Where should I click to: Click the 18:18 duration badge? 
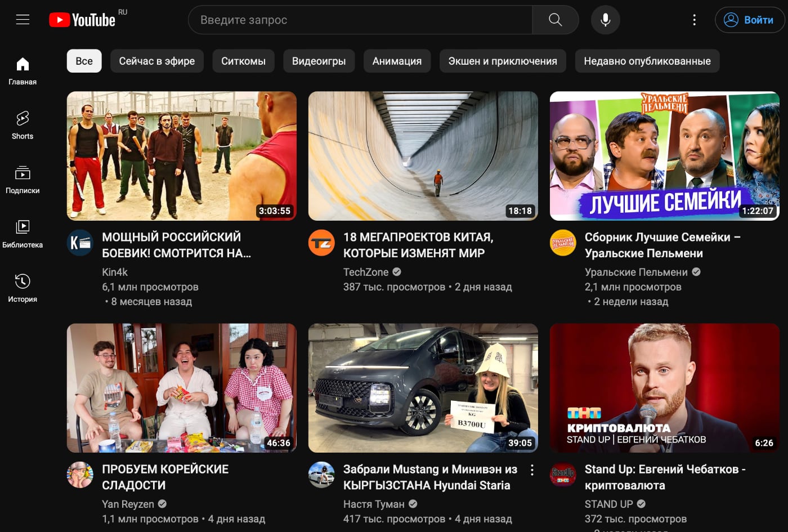[x=520, y=211]
